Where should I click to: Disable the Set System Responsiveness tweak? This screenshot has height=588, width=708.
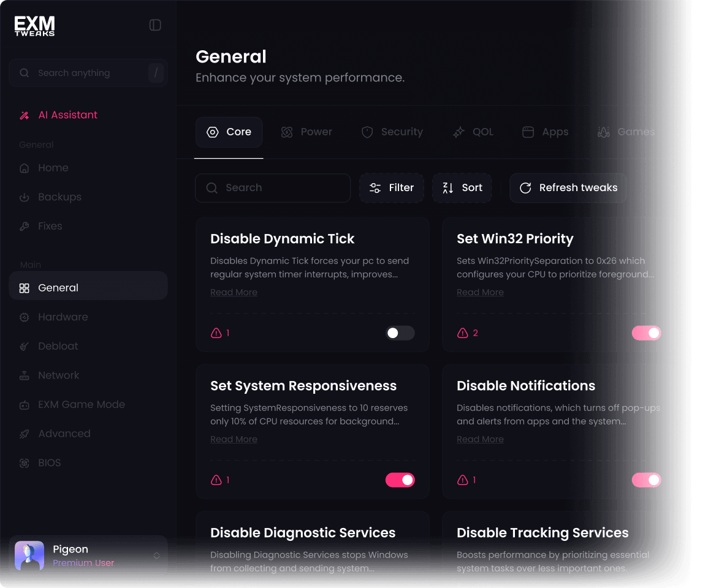coord(400,480)
